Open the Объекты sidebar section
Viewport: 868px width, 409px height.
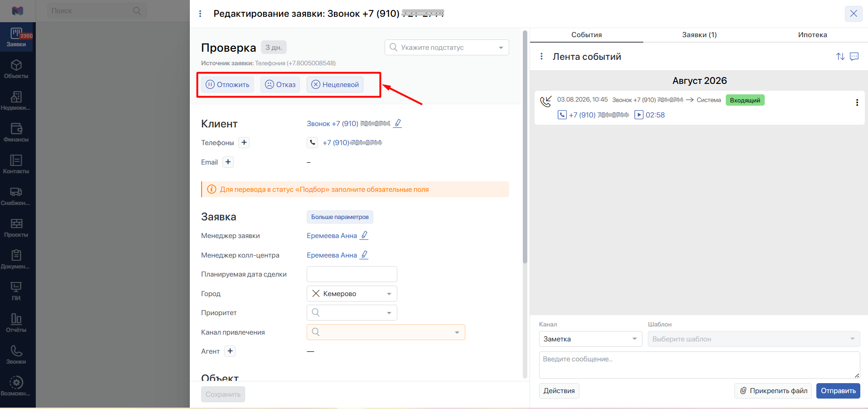coord(16,69)
